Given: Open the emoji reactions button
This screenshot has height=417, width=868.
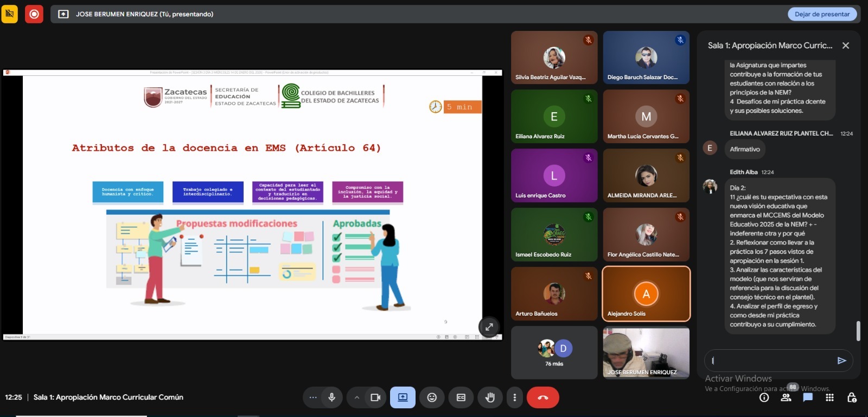Looking at the screenshot, I should [x=432, y=397].
